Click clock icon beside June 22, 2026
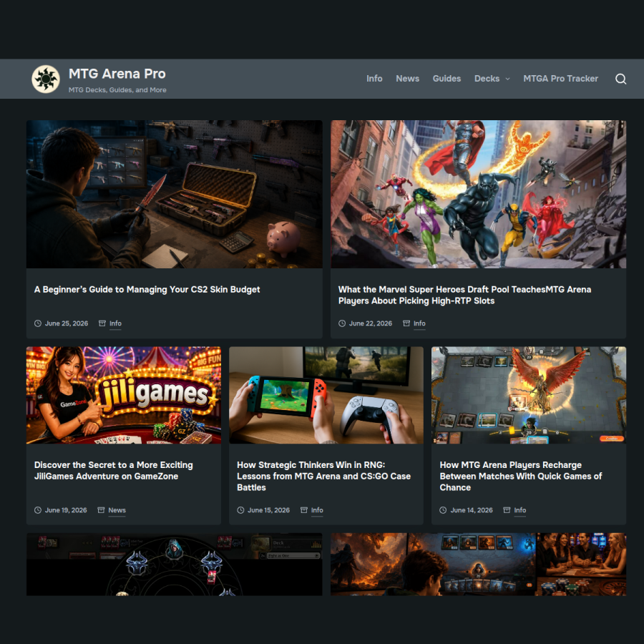The height and width of the screenshot is (644, 644). (342, 323)
